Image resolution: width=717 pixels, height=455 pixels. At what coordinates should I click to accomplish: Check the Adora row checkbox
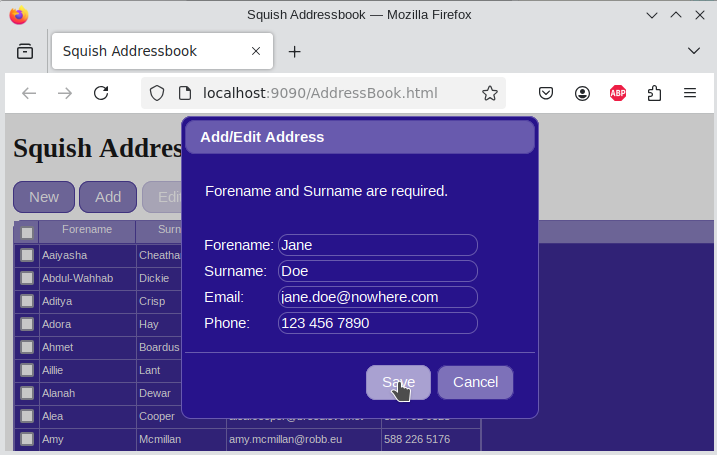pyautogui.click(x=27, y=324)
